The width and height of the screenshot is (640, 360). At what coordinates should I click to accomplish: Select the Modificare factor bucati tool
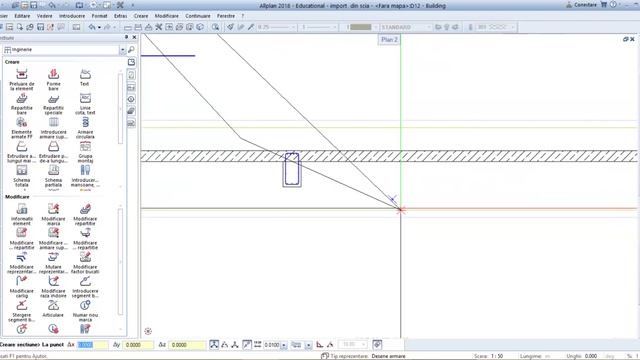click(x=85, y=262)
